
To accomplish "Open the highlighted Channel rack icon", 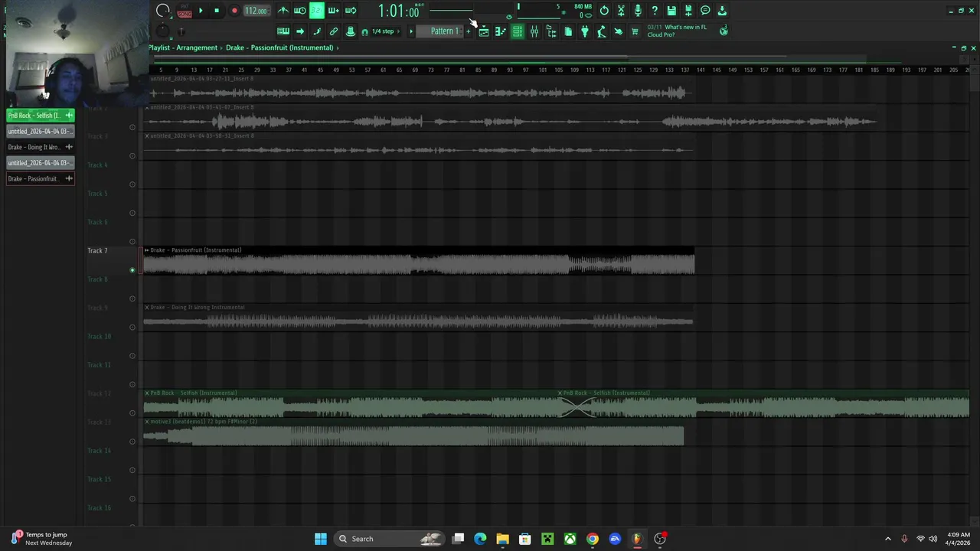I will point(518,31).
